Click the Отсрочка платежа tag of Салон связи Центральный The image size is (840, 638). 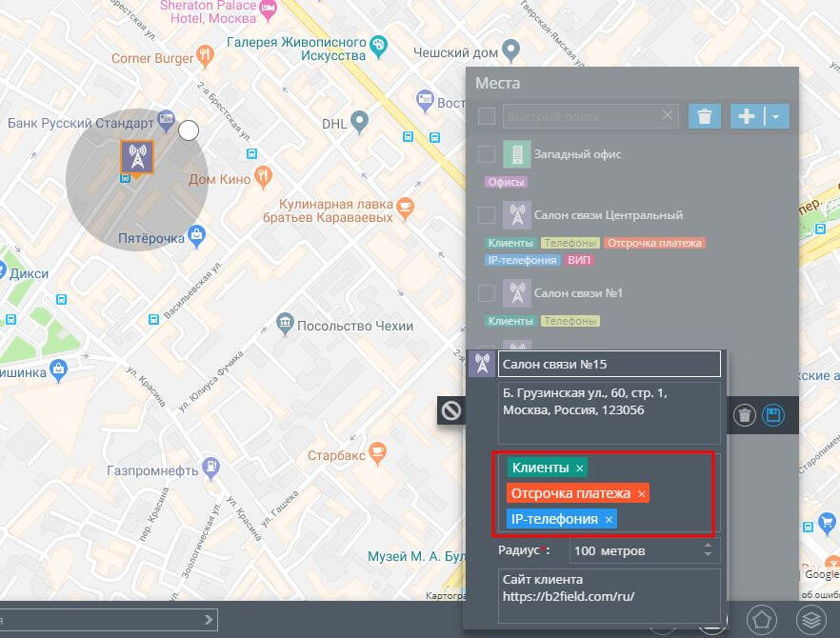click(654, 243)
